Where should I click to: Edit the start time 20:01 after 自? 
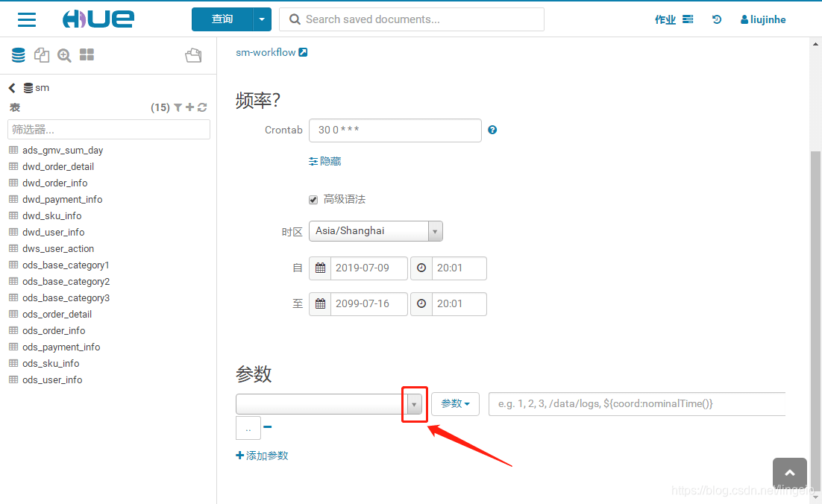pos(459,268)
